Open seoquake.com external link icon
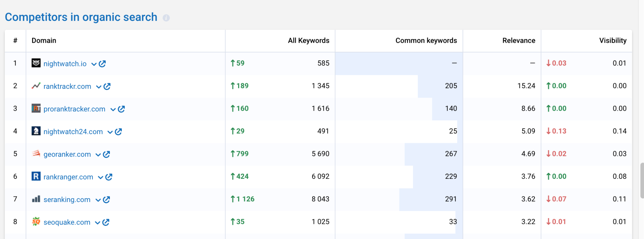644x239 pixels. click(x=106, y=222)
